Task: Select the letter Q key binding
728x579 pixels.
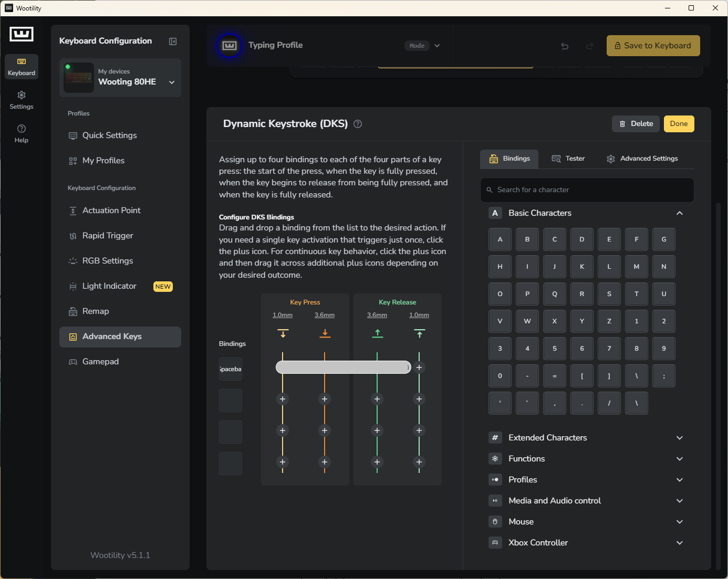Action: [x=555, y=294]
